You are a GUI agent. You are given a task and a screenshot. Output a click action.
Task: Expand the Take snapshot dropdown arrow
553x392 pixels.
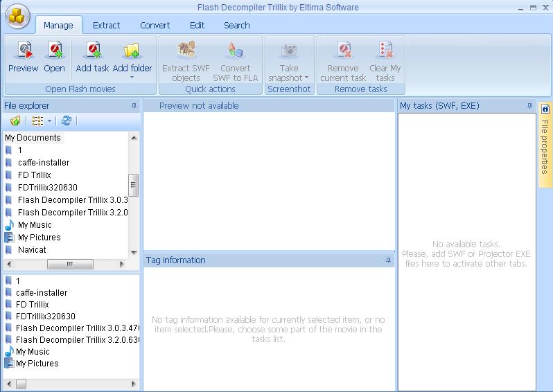(306, 78)
